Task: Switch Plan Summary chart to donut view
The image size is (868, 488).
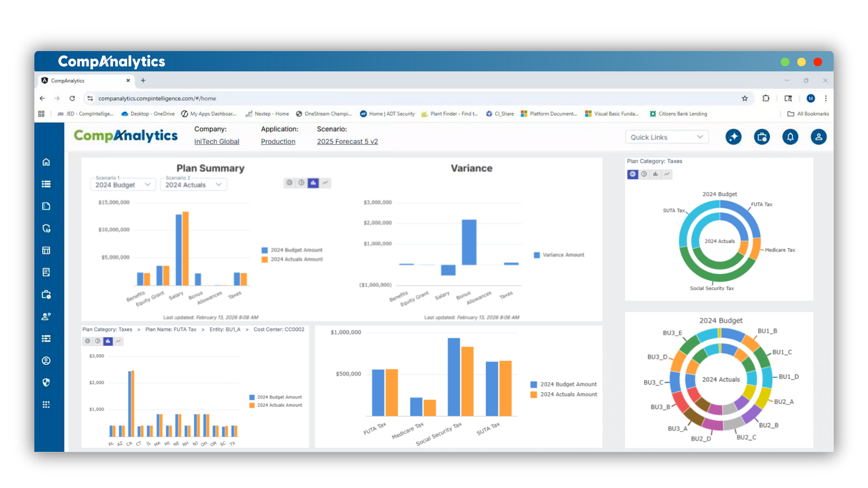Action: pos(289,183)
